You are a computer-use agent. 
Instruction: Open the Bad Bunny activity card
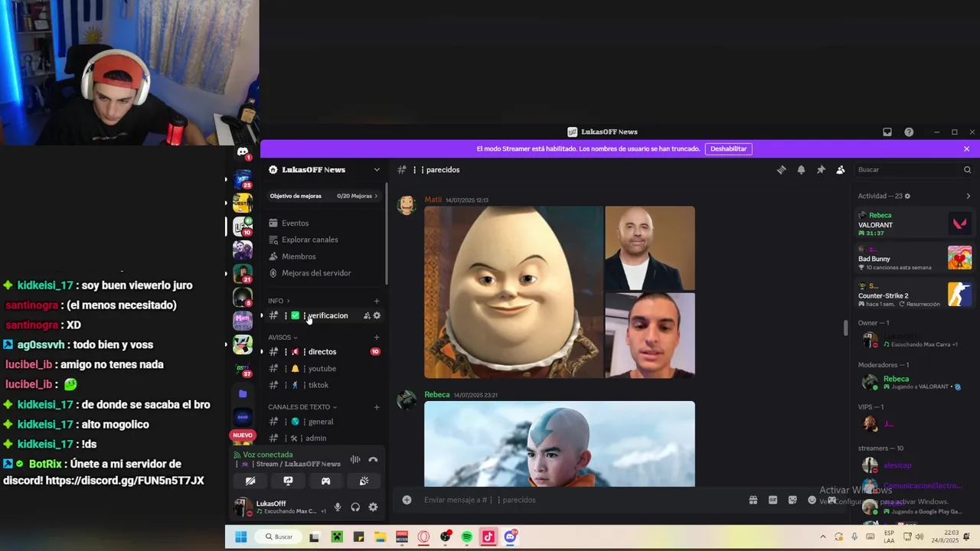913,259
